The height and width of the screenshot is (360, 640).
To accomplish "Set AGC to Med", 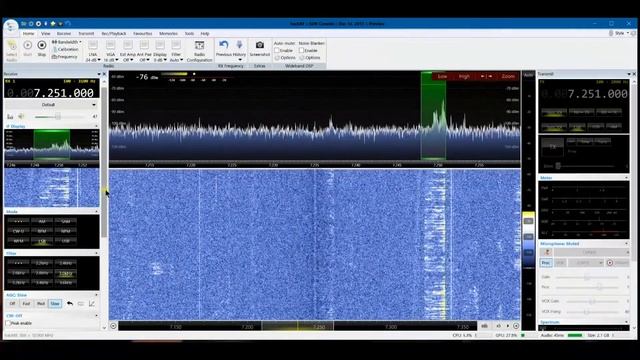I will click(40, 304).
